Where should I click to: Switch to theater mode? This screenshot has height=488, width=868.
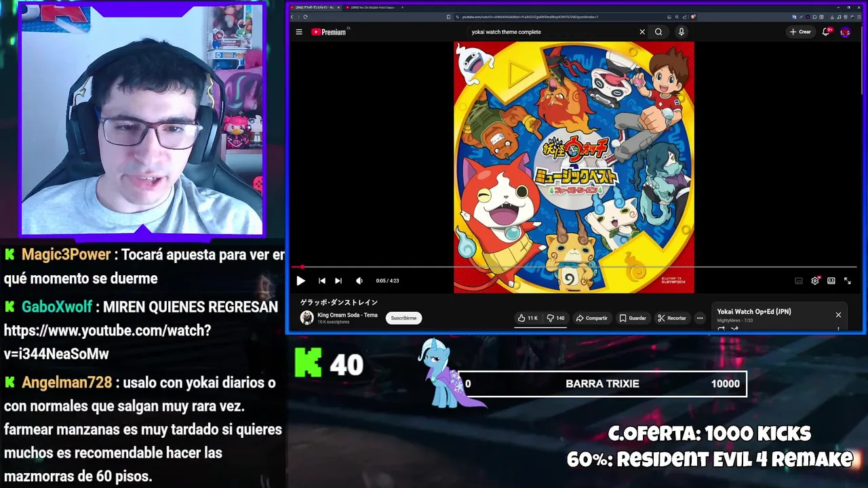(x=831, y=281)
